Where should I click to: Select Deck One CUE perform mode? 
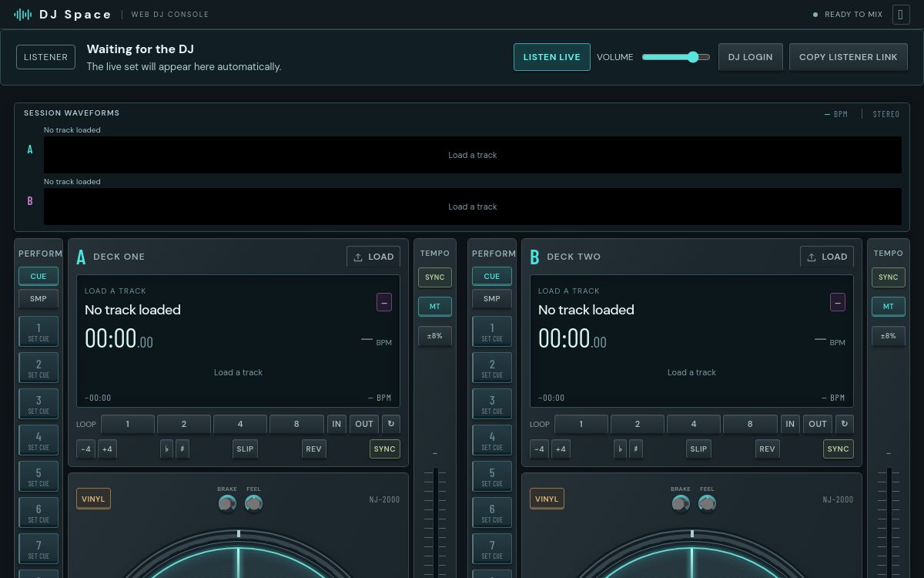[x=38, y=277]
